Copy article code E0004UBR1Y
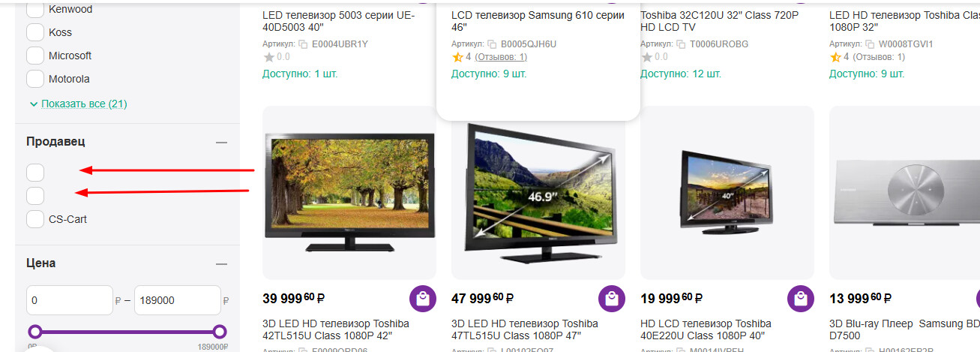Screen dimensions: 980x352 (x=304, y=44)
